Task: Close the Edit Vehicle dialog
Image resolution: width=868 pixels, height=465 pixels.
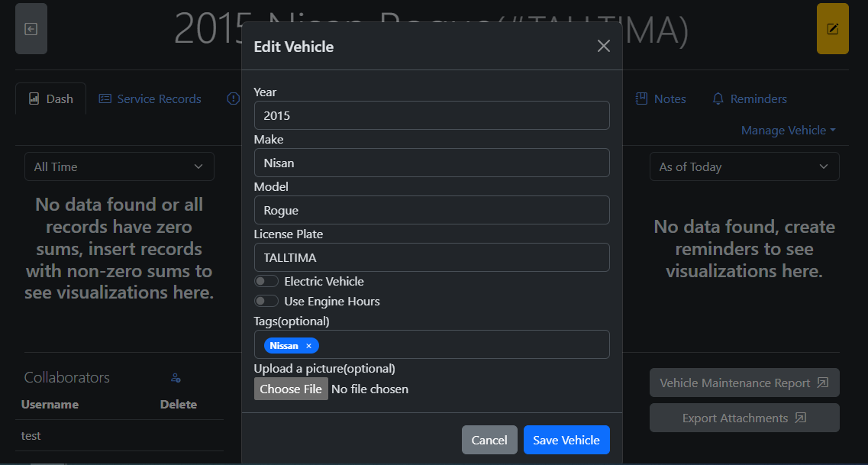Action: click(603, 47)
